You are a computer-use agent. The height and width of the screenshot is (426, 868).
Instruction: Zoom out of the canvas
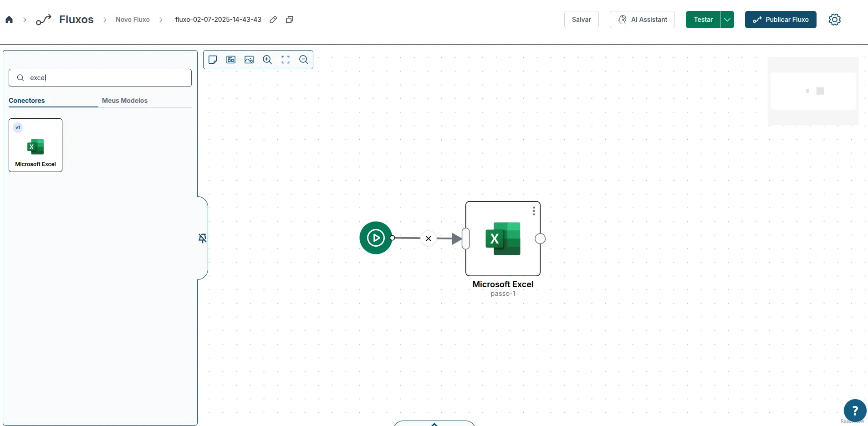click(304, 60)
